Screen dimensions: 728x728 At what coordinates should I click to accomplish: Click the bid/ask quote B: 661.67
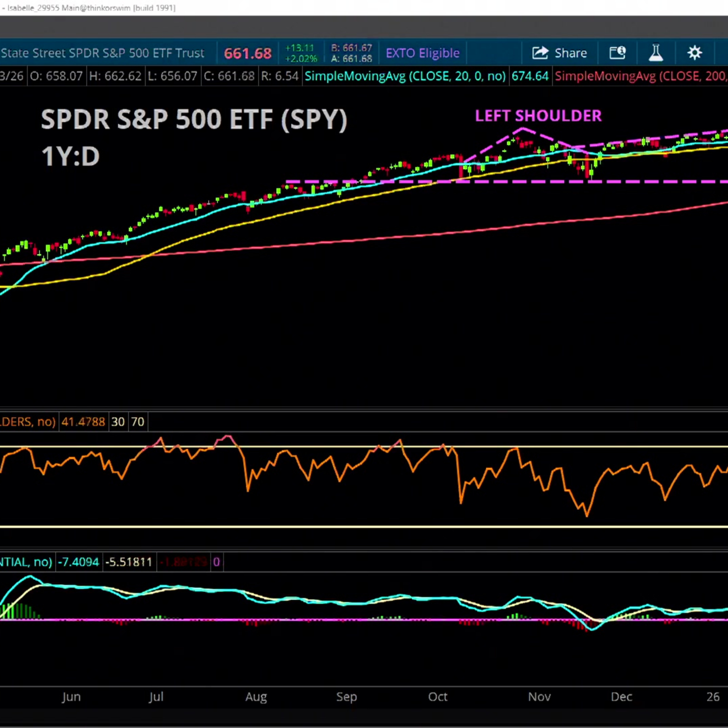coord(352,48)
